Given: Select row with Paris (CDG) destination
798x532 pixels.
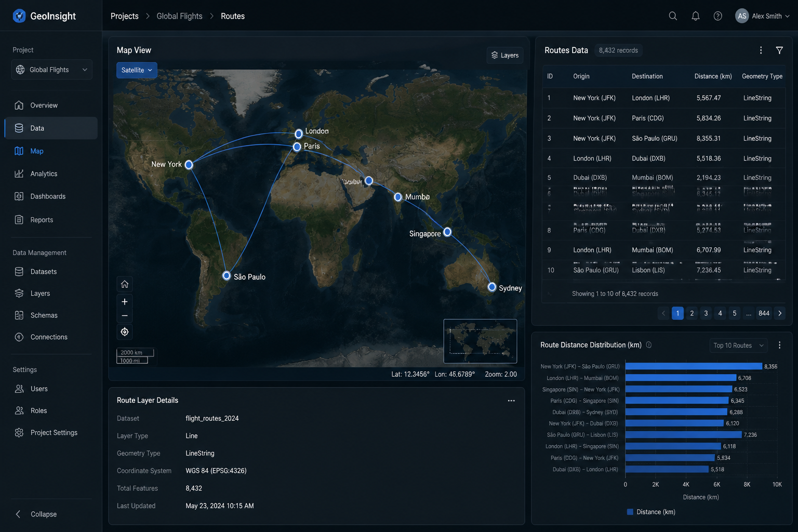Looking at the screenshot, I should pyautogui.click(x=664, y=118).
